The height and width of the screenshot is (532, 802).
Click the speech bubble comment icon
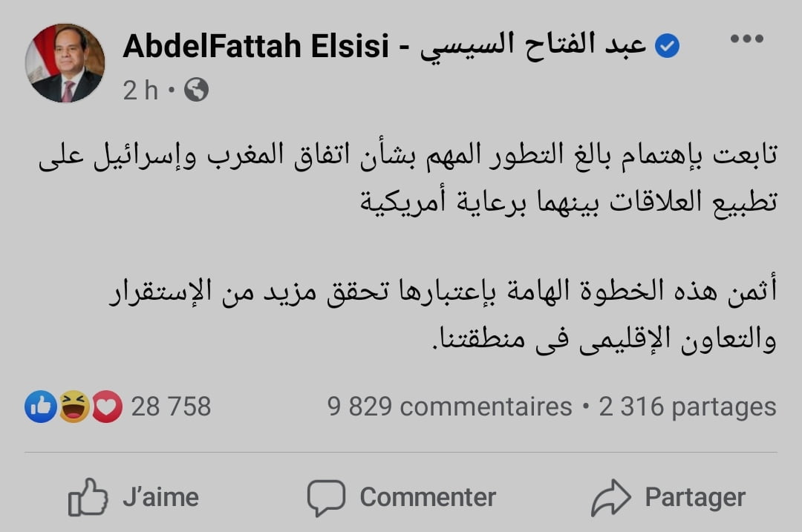coord(326,496)
